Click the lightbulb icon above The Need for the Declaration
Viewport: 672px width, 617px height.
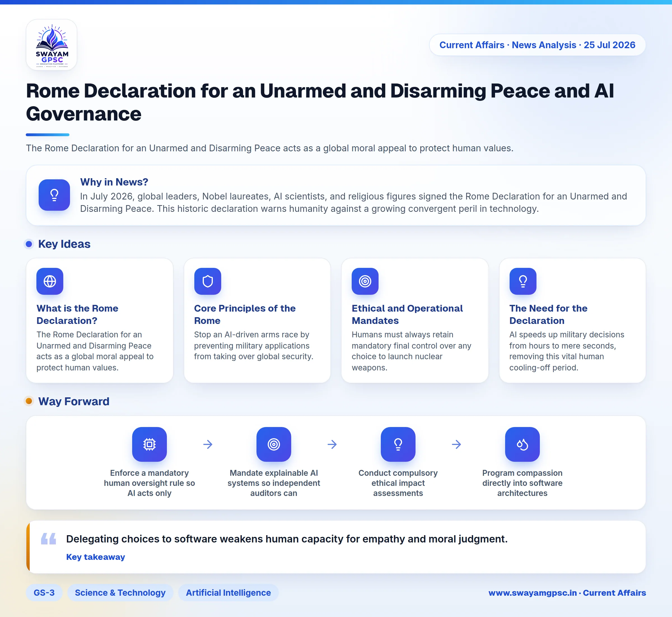pyautogui.click(x=523, y=281)
